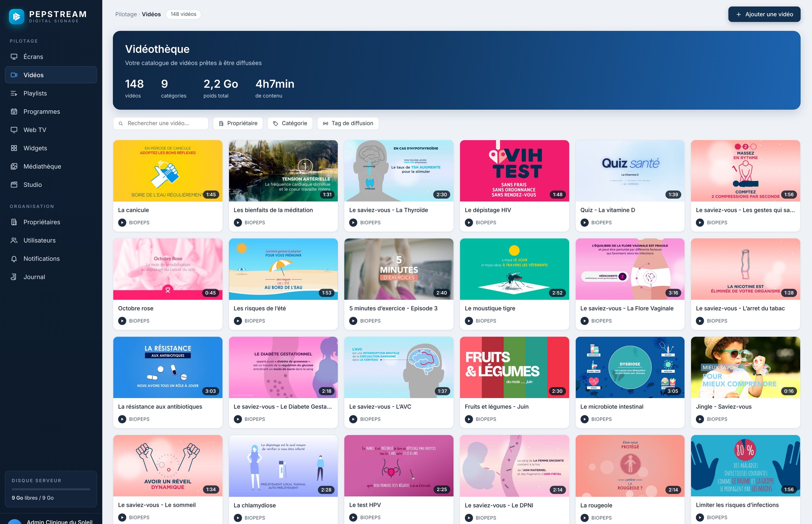Play the La canicule video via play icon
This screenshot has width=812, height=524.
pyautogui.click(x=122, y=222)
